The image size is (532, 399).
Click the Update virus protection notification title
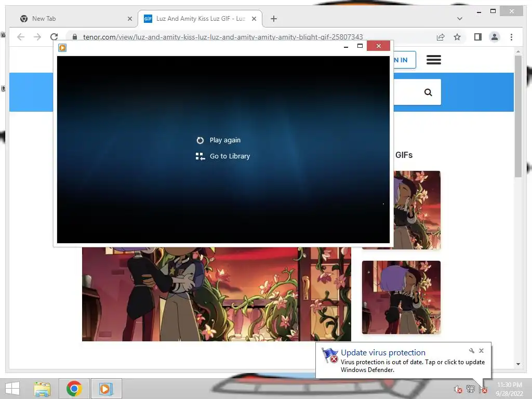click(x=383, y=353)
